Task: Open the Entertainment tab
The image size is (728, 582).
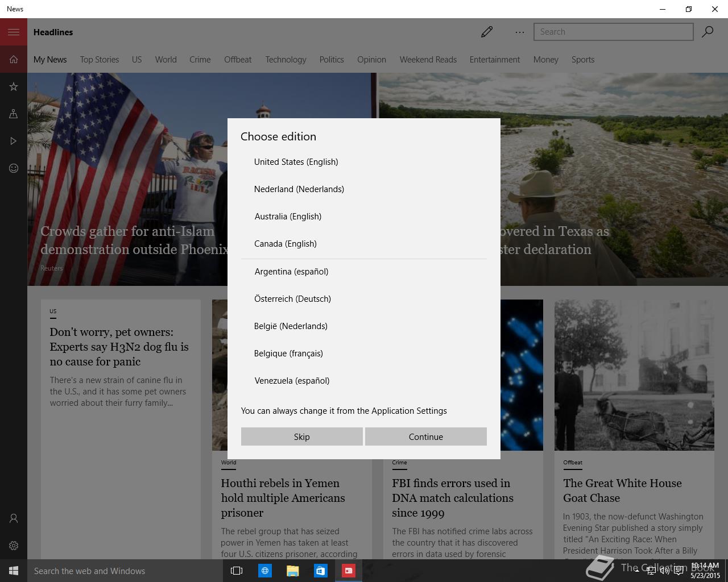Action: pyautogui.click(x=495, y=60)
